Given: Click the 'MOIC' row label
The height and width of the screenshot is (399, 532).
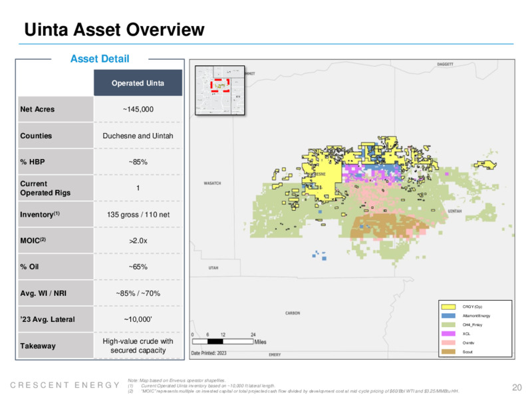Looking at the screenshot, I should pos(33,241).
